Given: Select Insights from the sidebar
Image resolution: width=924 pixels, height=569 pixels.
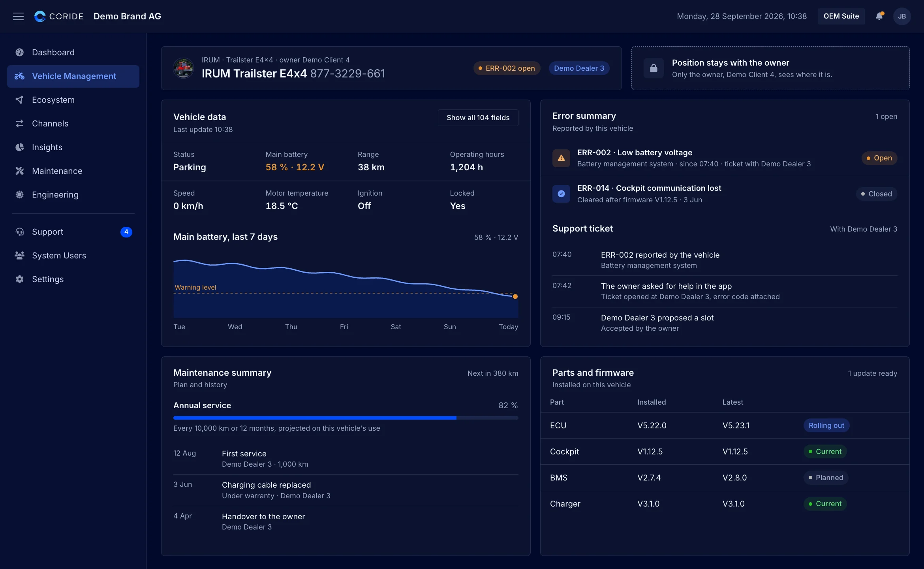Looking at the screenshot, I should (73, 147).
